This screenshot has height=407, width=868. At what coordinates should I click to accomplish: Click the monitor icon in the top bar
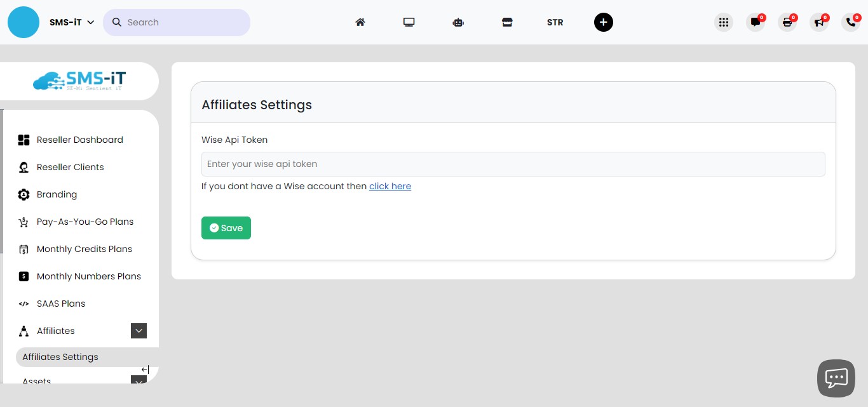click(409, 22)
